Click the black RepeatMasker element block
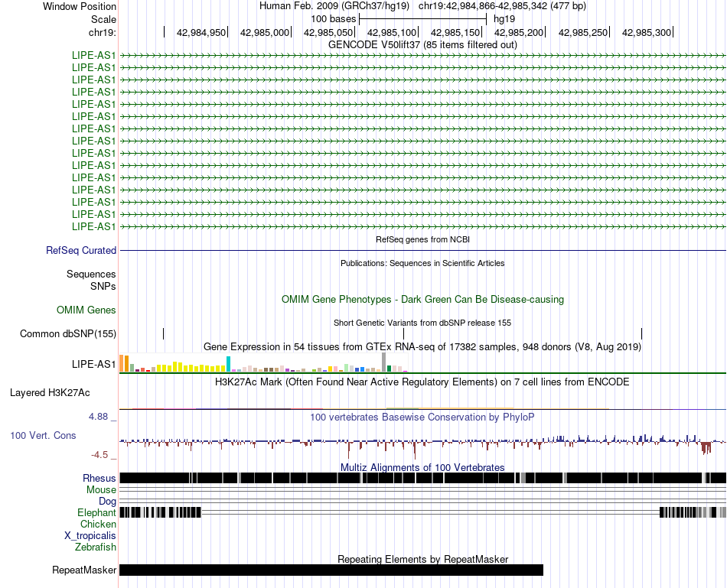This screenshot has width=727, height=588. click(331, 570)
